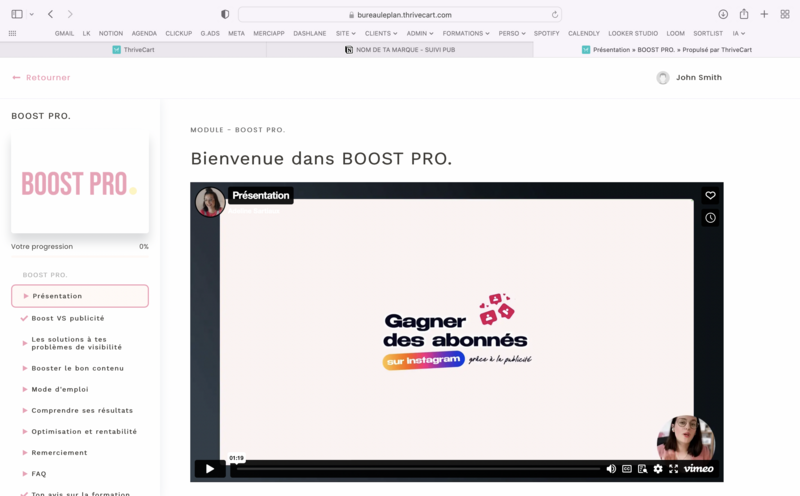Go forward in Safari history

tap(70, 14)
